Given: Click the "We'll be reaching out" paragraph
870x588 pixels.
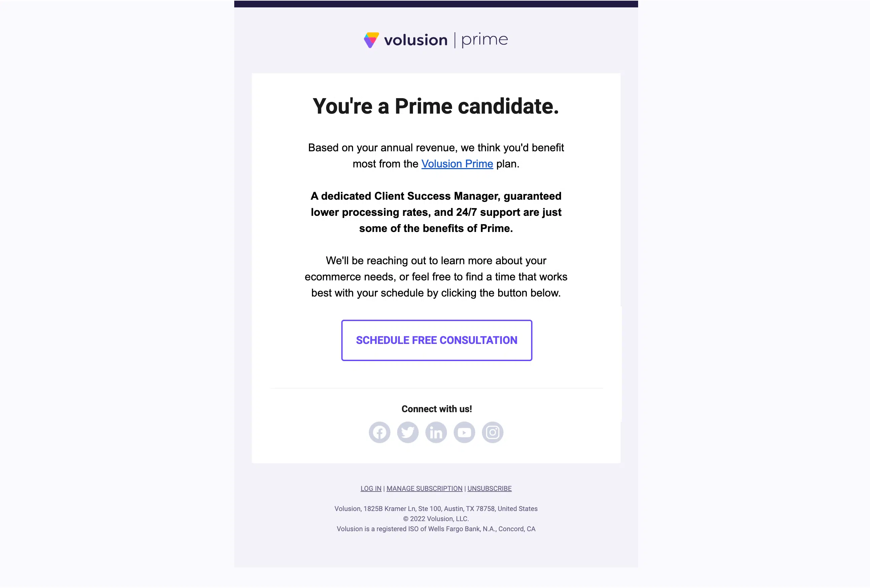Looking at the screenshot, I should (436, 277).
